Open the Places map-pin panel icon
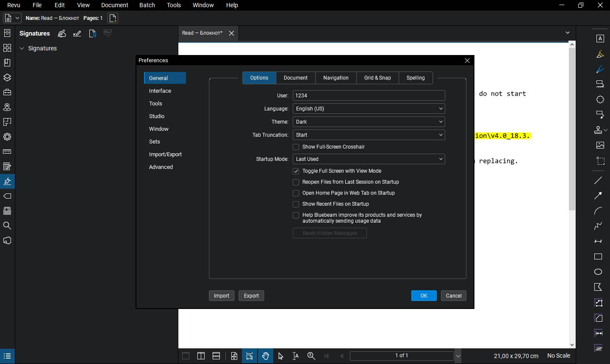610x364 pixels. pos(7,107)
